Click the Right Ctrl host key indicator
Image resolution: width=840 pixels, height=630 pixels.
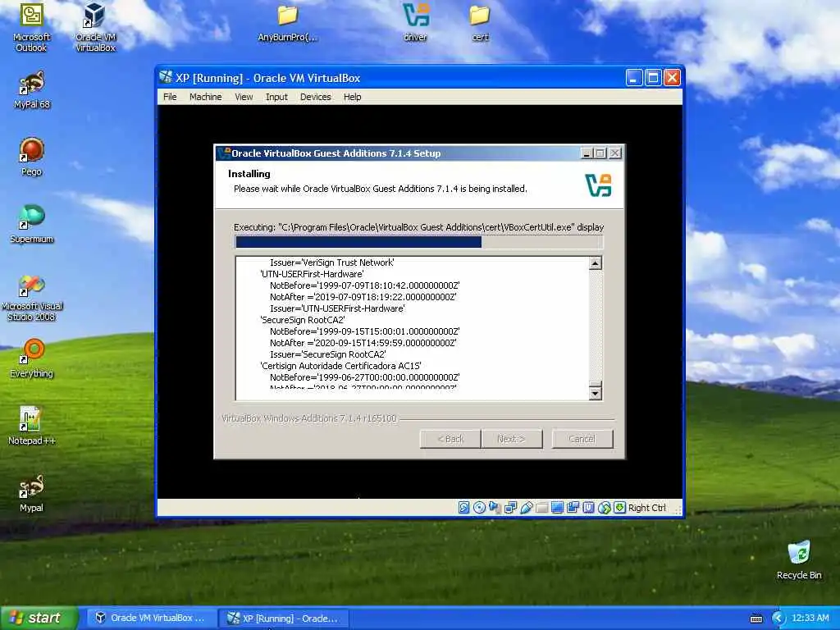(646, 508)
